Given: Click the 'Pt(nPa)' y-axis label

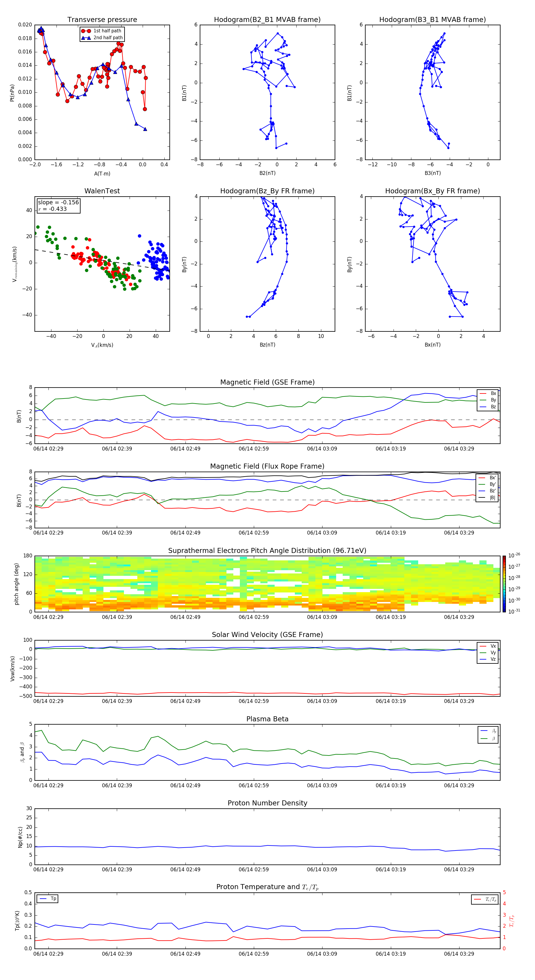Looking at the screenshot, I should 12,92.
